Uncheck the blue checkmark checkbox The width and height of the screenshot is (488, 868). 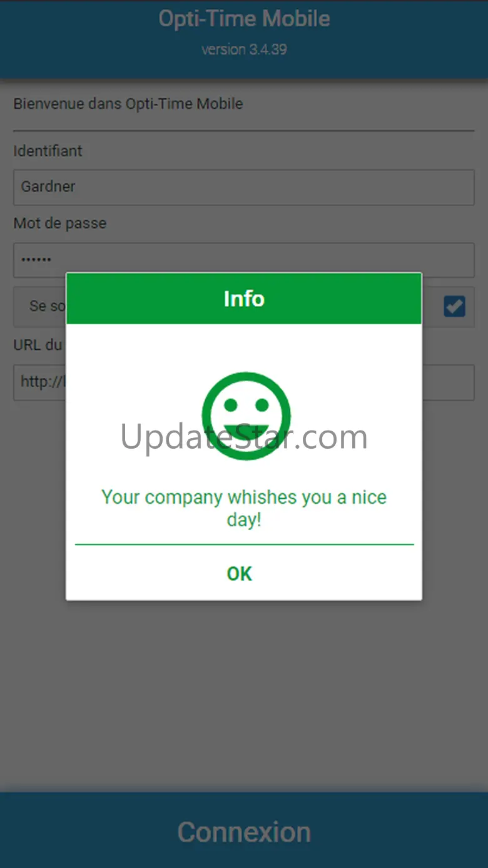tap(454, 306)
